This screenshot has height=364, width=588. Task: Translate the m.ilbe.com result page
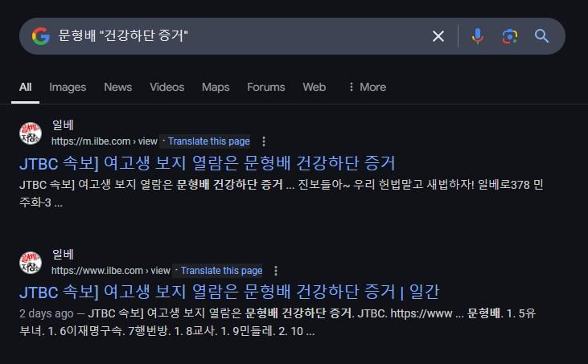[208, 141]
